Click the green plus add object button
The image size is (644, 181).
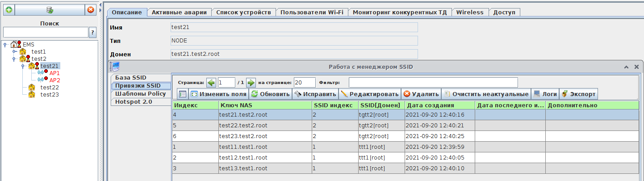[8, 10]
